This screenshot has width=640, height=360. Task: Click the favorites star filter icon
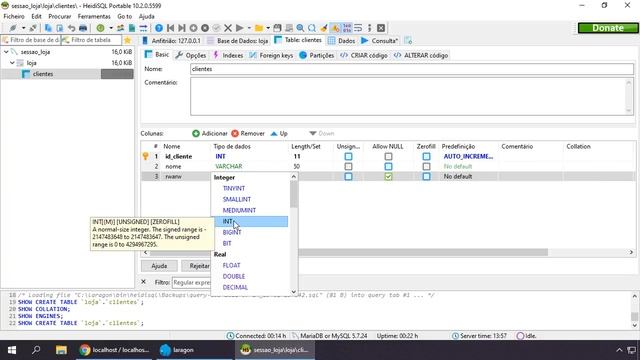tap(127, 40)
